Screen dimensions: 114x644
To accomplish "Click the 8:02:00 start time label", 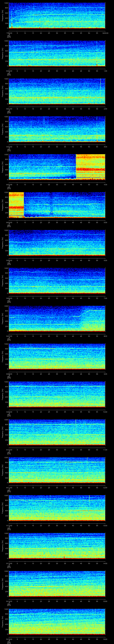I will coord(9,147).
